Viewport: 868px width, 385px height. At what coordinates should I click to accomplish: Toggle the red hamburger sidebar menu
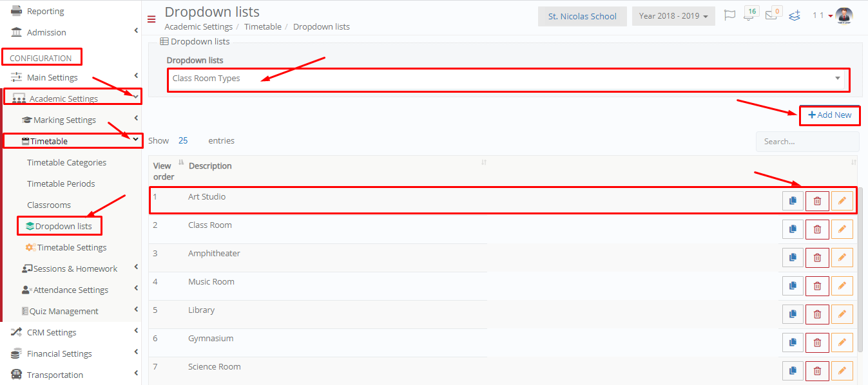151,19
